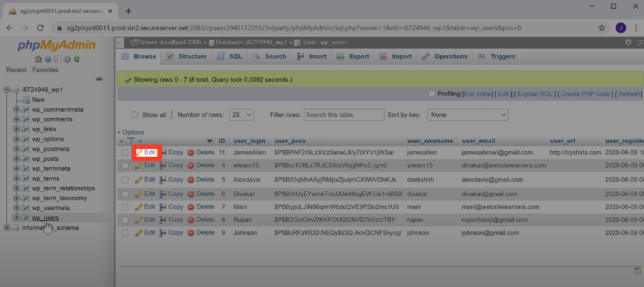Open the Number of rows dropdown

pyautogui.click(x=241, y=115)
